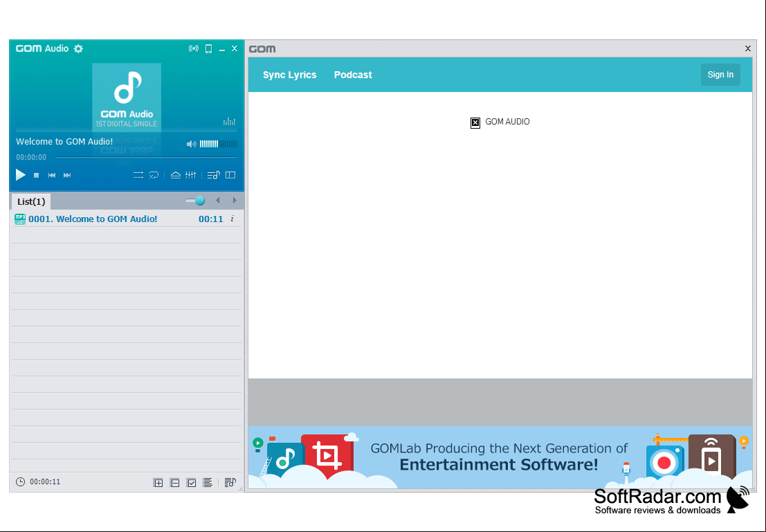Screen dimensions: 766x532
Task: Skip to previous track
Action: [x=52, y=176]
